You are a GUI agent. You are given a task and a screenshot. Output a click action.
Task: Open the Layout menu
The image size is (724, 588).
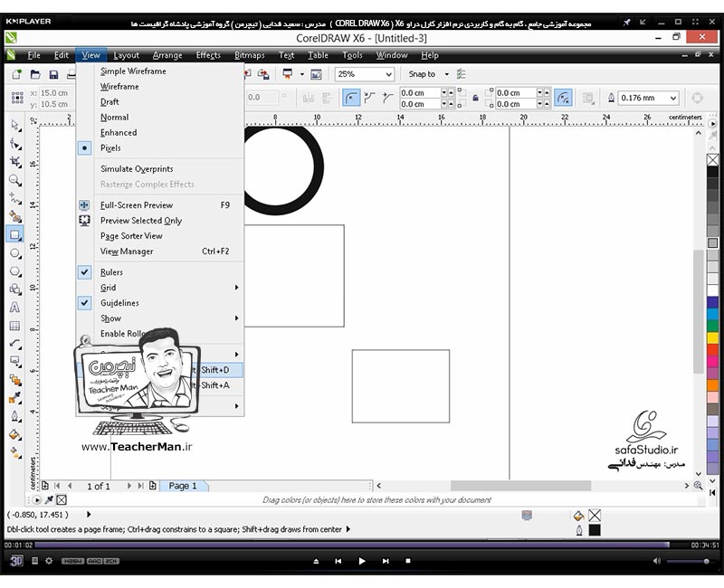(126, 55)
